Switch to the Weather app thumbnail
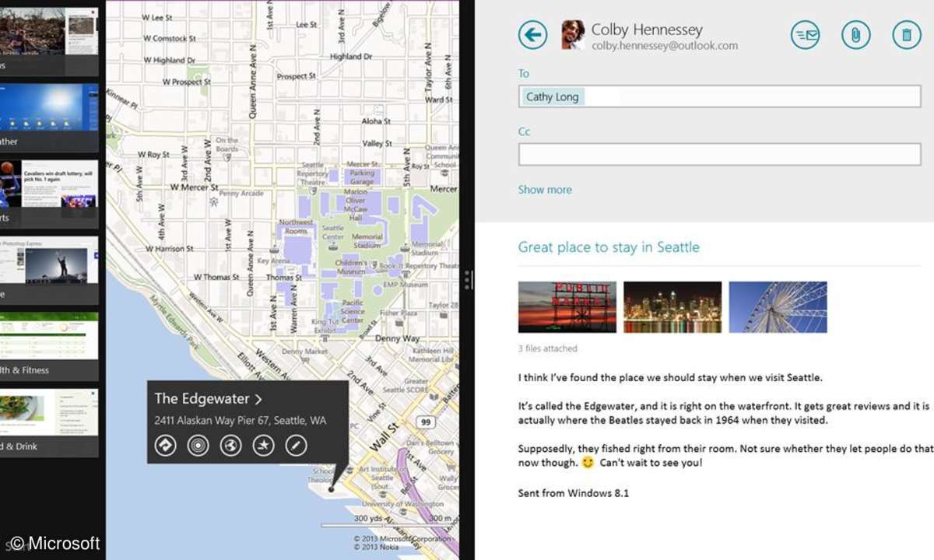The image size is (934, 560). point(49,118)
